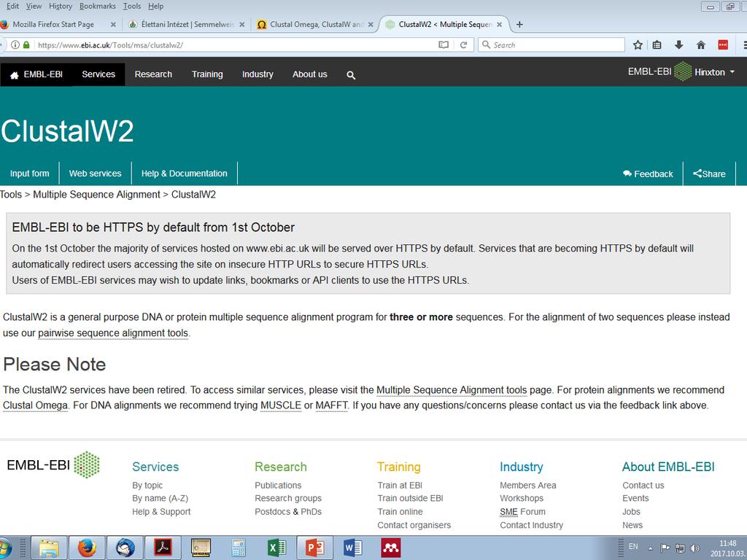Open the View menu
Viewport: 747px width, 560px height.
tap(34, 6)
